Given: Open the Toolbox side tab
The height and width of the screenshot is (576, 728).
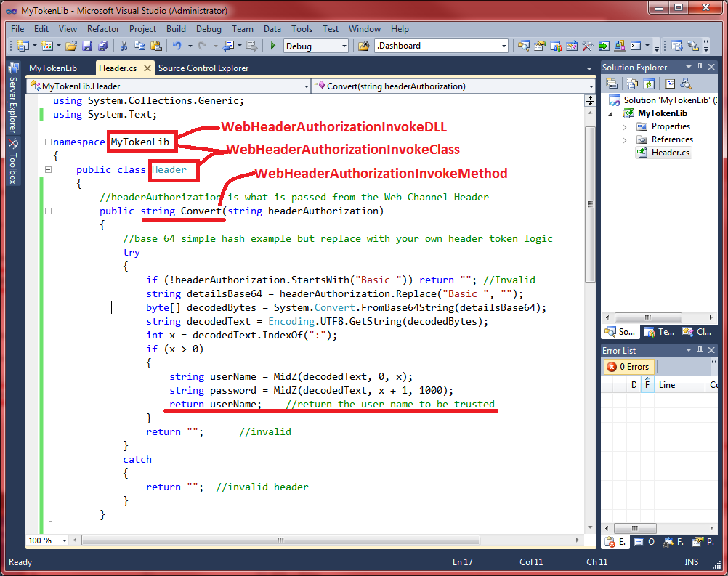Looking at the screenshot, I should (x=13, y=161).
